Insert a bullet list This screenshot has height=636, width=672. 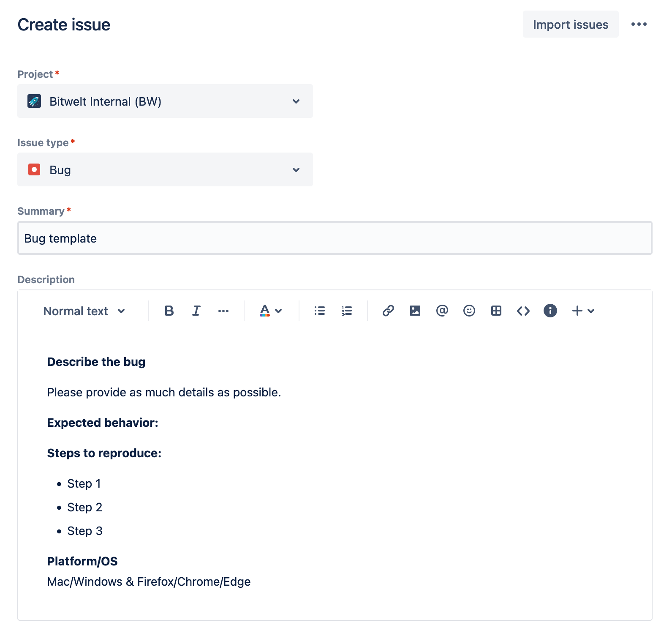[319, 311]
